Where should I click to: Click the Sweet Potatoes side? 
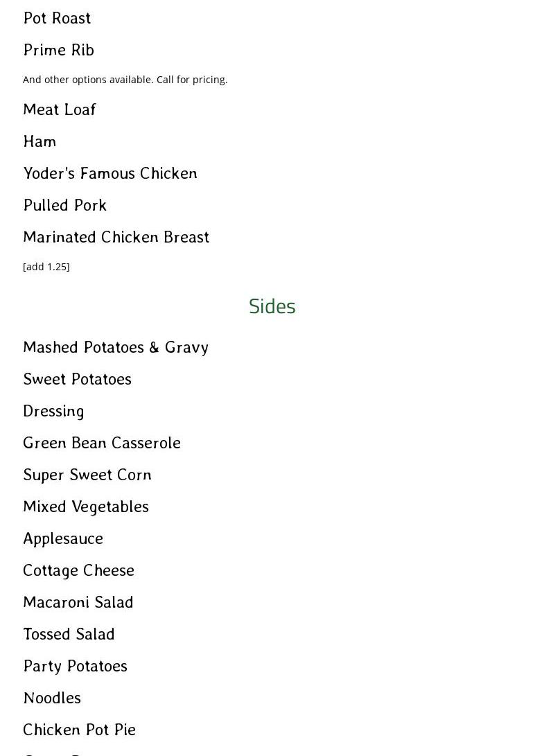[77, 379]
